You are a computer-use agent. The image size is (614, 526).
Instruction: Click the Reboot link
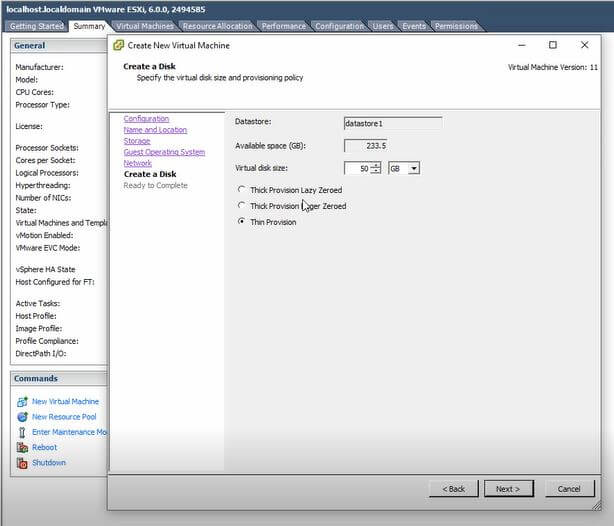point(45,447)
